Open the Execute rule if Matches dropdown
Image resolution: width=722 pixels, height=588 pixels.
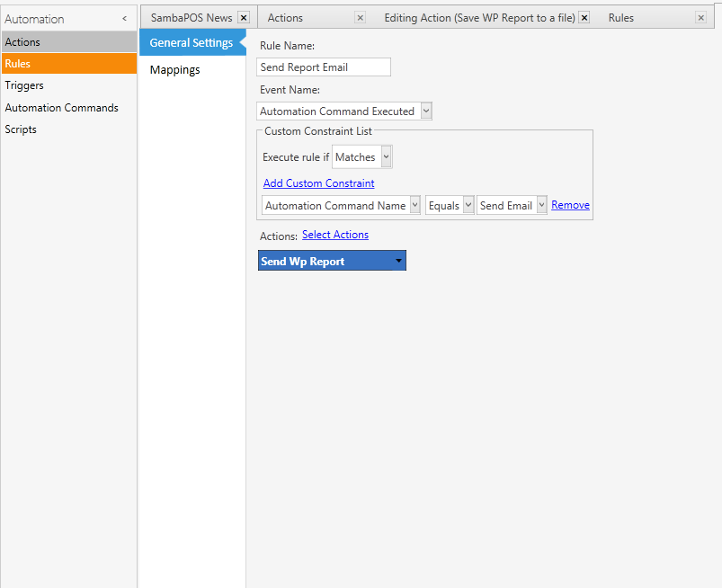tap(387, 157)
